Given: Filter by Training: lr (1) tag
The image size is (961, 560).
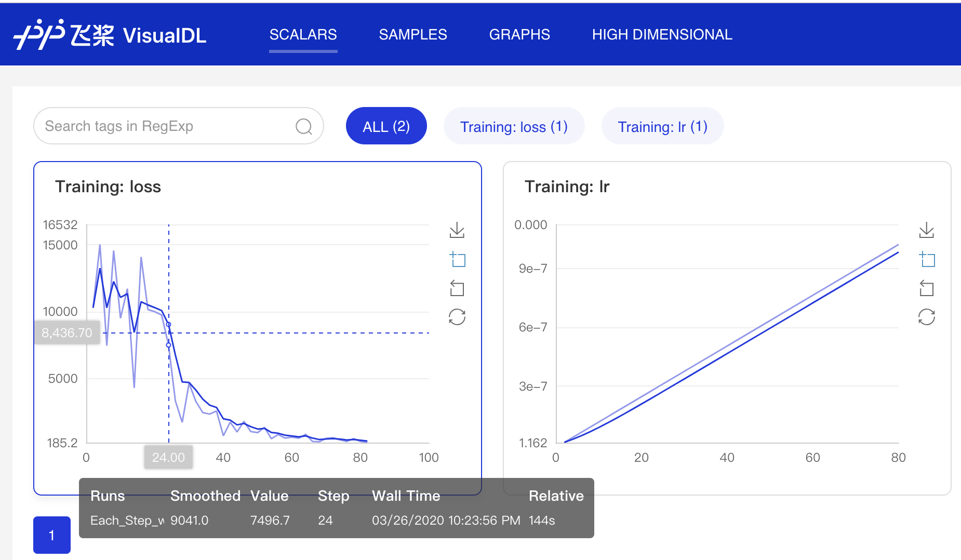Looking at the screenshot, I should (x=662, y=126).
